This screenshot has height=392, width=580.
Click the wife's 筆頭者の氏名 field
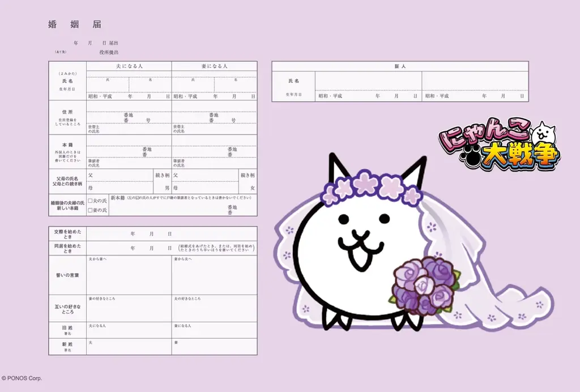(215, 163)
